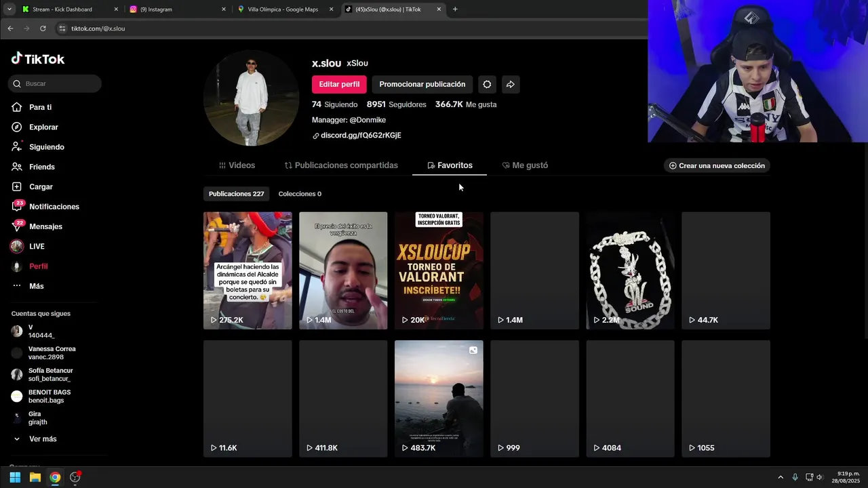The width and height of the screenshot is (868, 488).
Task: Open the video with 4084 views
Action: 630,399
